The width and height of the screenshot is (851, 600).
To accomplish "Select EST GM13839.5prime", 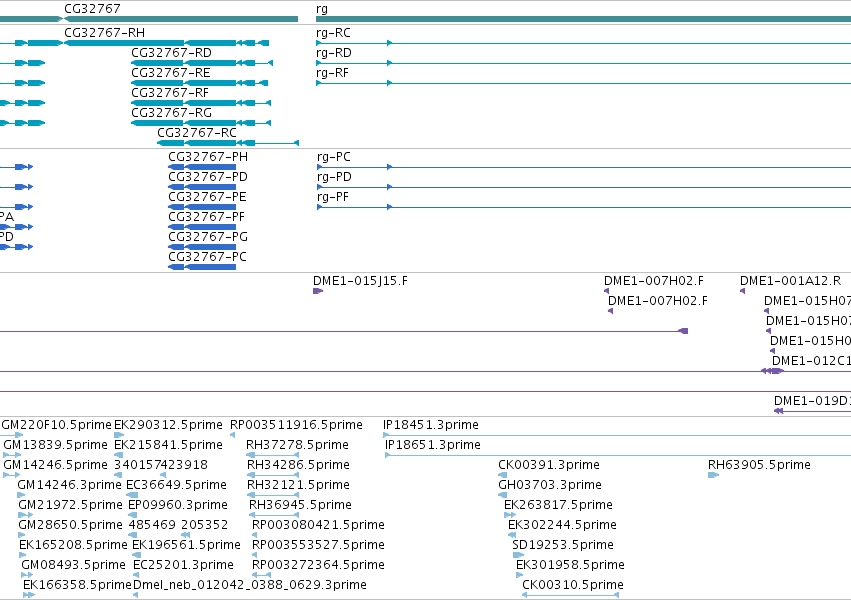I will [x=55, y=445].
